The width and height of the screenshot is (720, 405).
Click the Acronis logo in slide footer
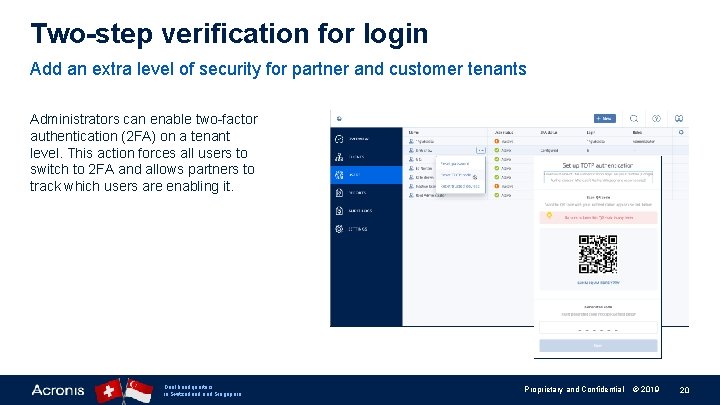[x=58, y=390]
